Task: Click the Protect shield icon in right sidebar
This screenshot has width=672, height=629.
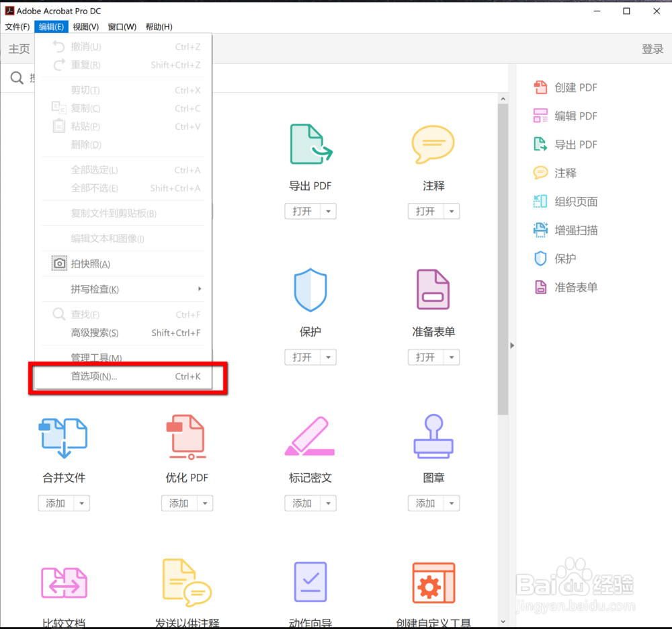Action: click(540, 258)
